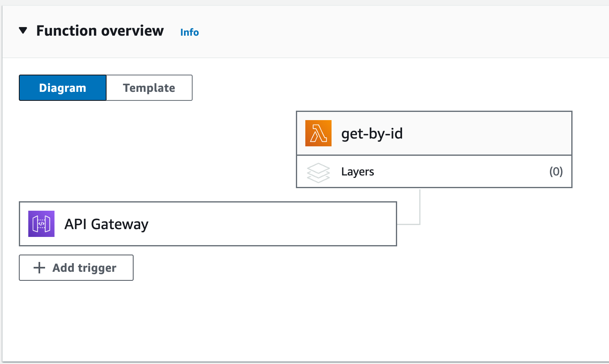Click the Layers stack icon
609x364 pixels.
click(x=318, y=172)
